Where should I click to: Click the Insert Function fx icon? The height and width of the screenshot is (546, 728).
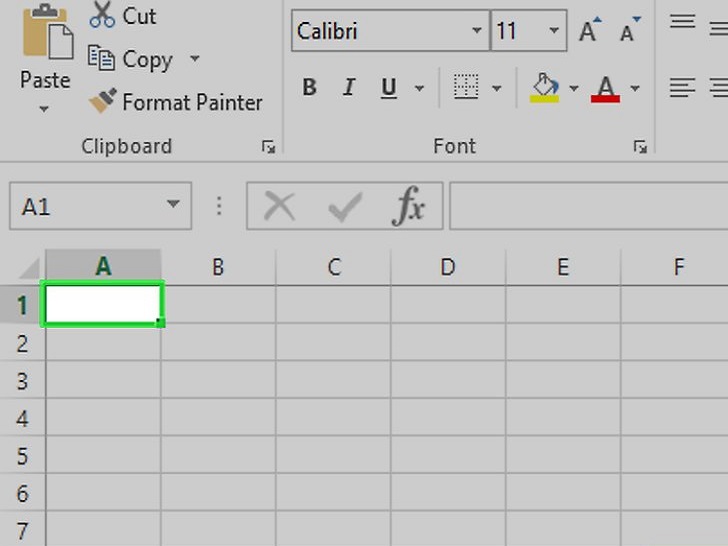point(408,206)
